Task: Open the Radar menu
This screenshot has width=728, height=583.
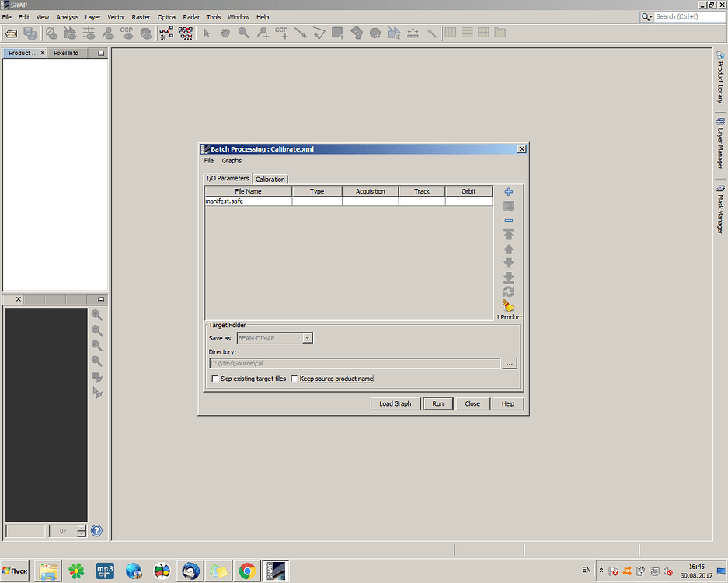Action: tap(191, 16)
